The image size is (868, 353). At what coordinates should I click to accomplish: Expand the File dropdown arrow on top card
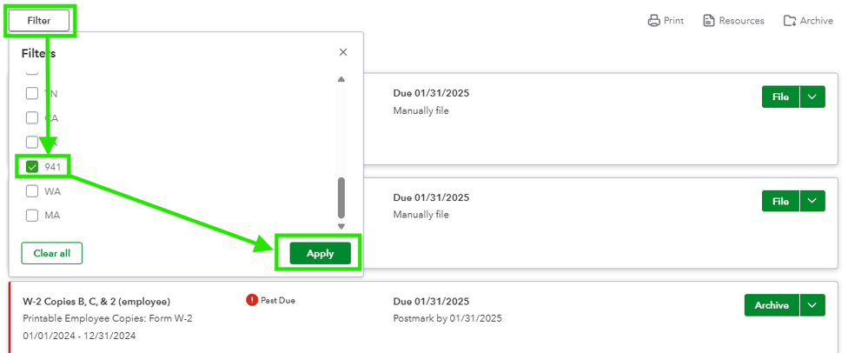coord(812,97)
